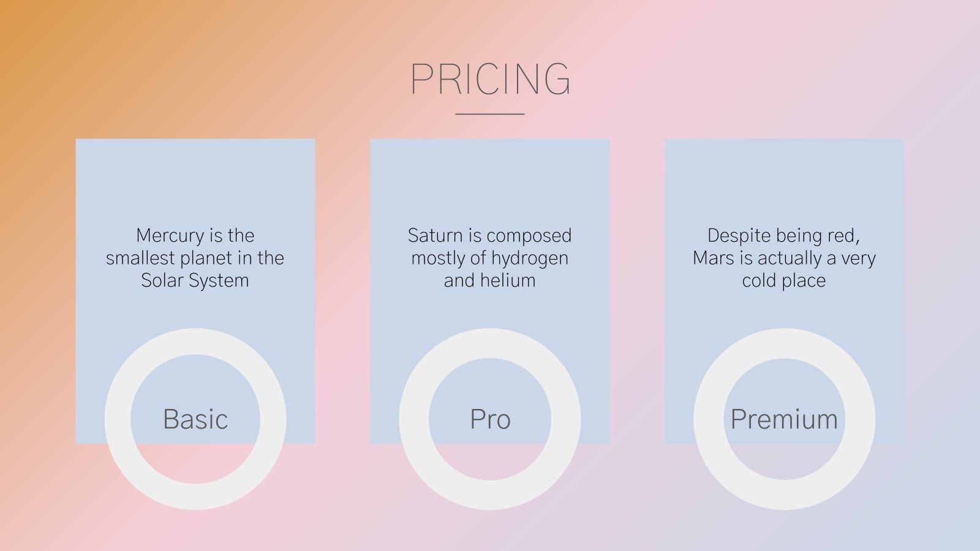Viewport: 980px width, 551px height.
Task: Click the words "Solar System"
Action: pyautogui.click(x=195, y=280)
